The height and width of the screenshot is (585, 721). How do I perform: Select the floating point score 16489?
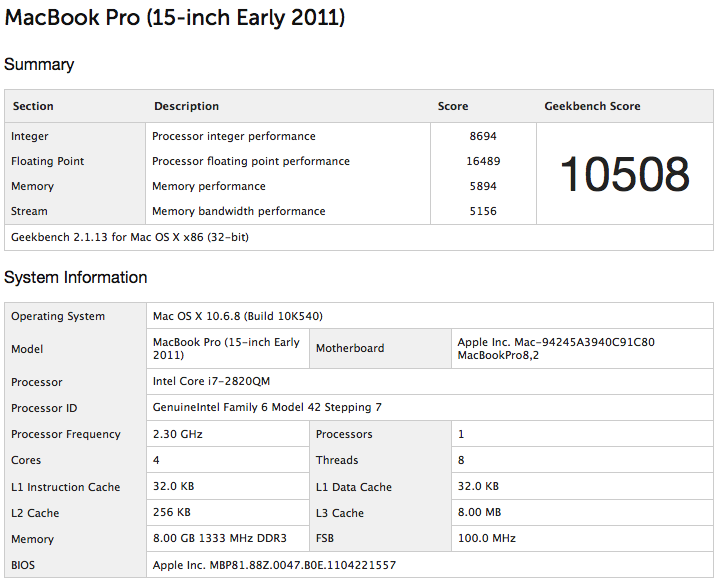click(483, 161)
